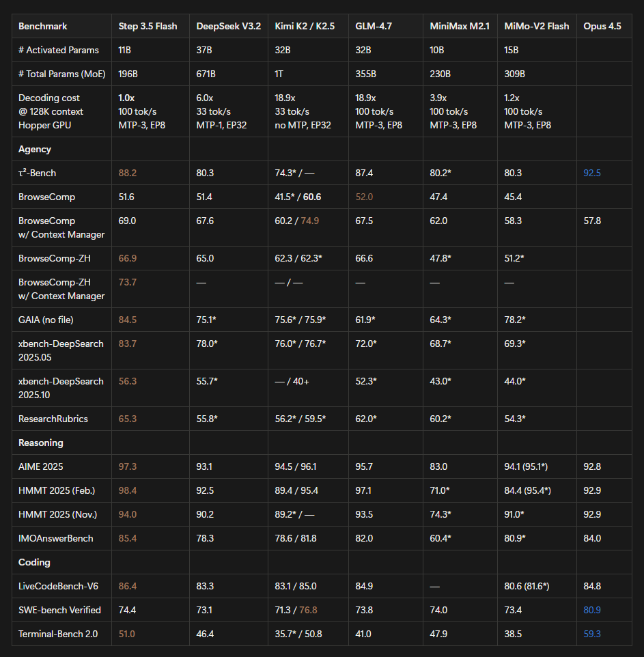Image resolution: width=644 pixels, height=657 pixels.
Task: Select the Coding section row label
Action: (33, 562)
